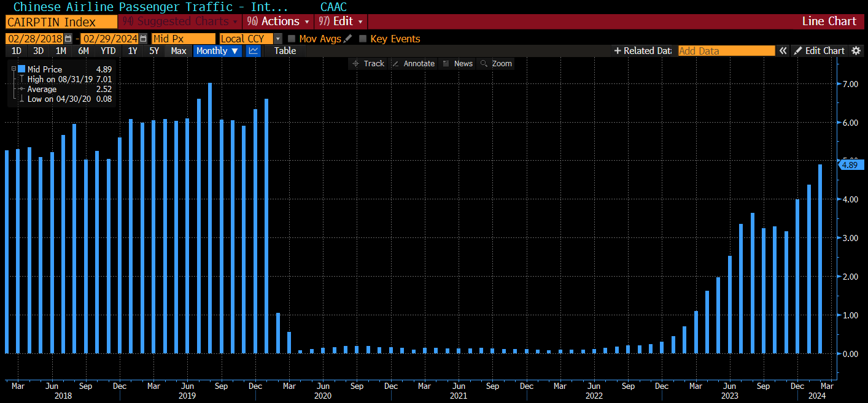The width and height of the screenshot is (868, 403).
Task: Open the Monthly periodicity dropdown
Action: pos(218,51)
